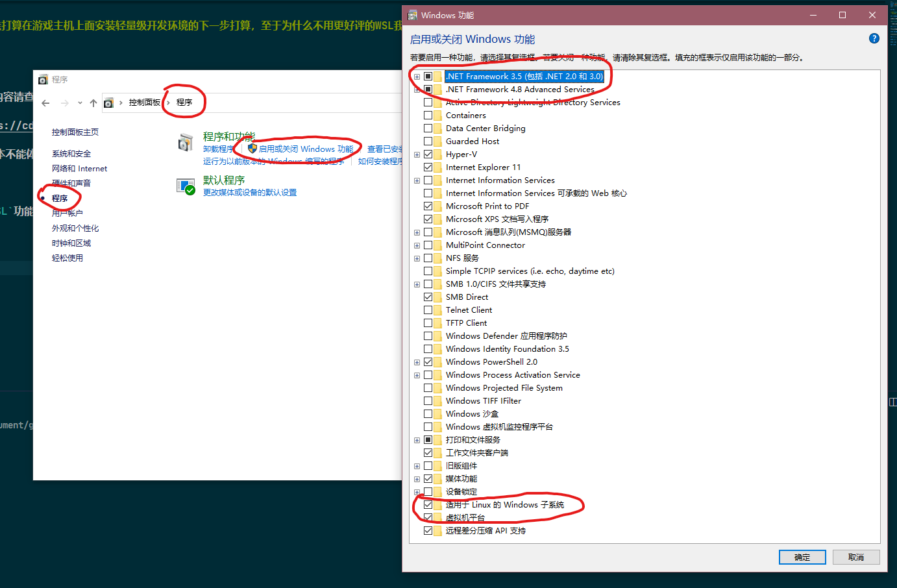Open the recent locations dropdown arrow
This screenshot has width=897, height=588.
[80, 103]
